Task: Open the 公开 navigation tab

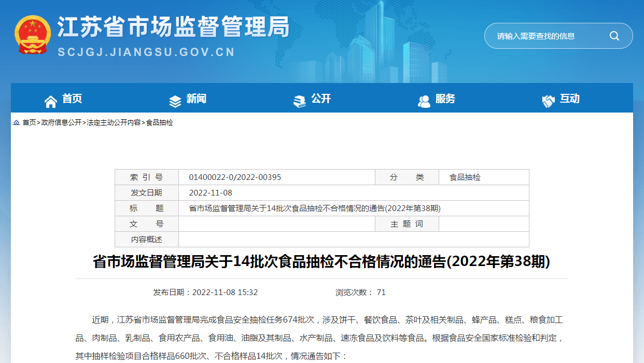Action: (x=321, y=99)
